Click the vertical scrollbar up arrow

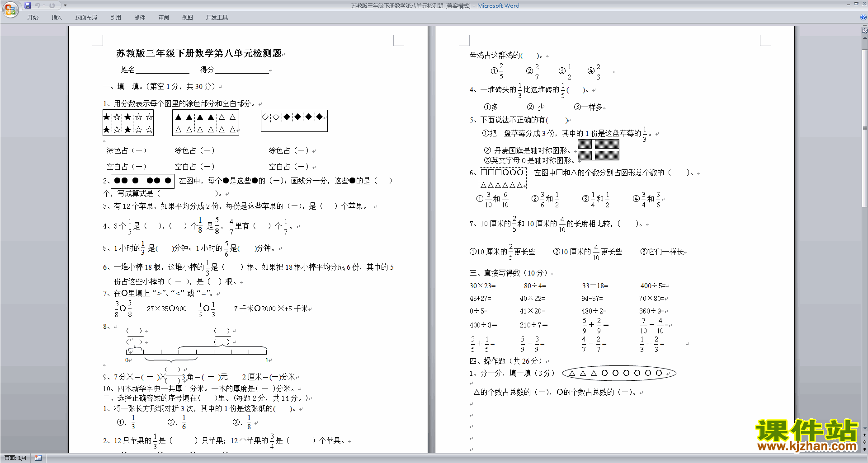click(865, 38)
